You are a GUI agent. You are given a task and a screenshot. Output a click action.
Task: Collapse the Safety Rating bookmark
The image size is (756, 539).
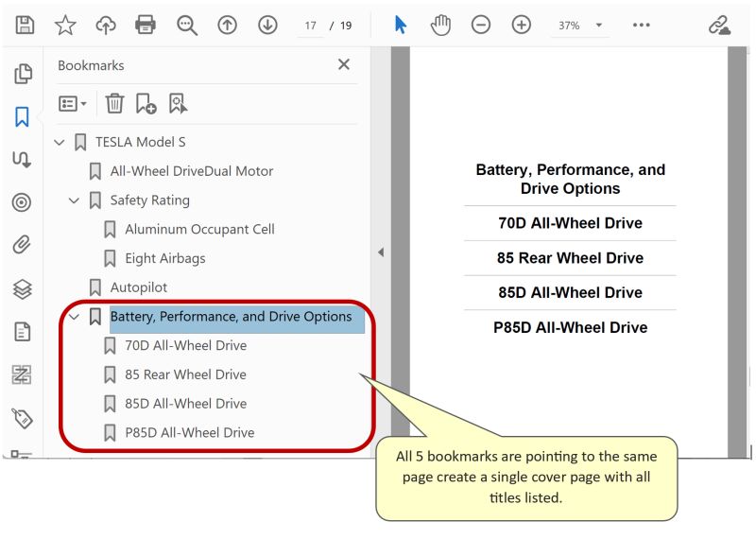point(74,200)
